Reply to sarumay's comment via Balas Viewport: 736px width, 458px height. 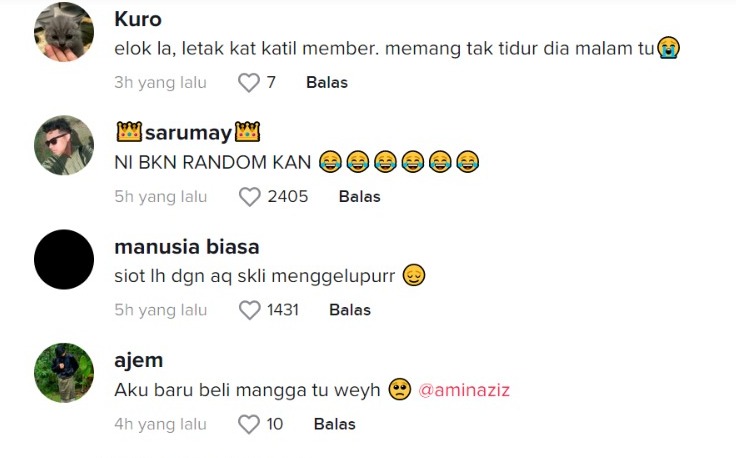pyautogui.click(x=360, y=197)
